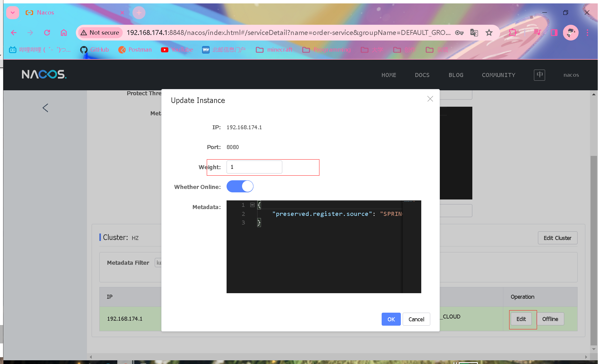598x364 pixels.
Task: Open the GitHub bookmark
Action: 95,50
